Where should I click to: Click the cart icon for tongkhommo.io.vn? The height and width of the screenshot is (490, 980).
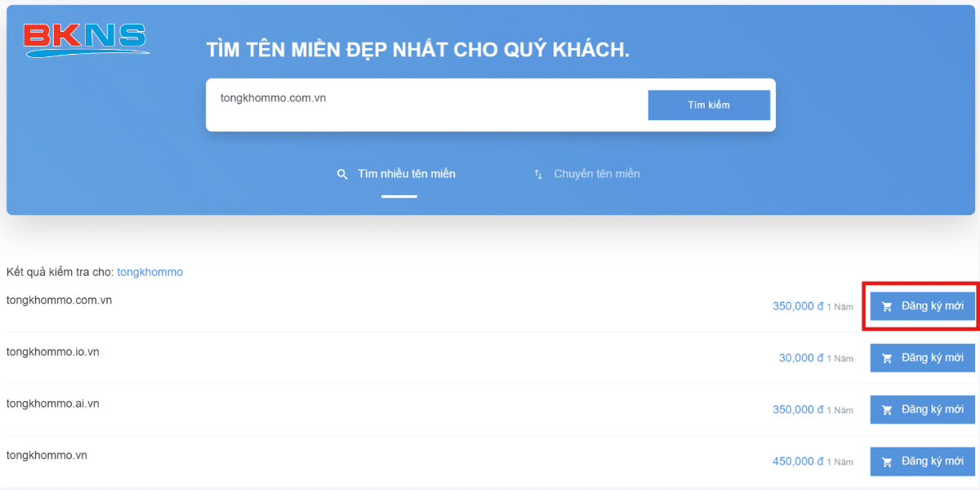tap(887, 359)
